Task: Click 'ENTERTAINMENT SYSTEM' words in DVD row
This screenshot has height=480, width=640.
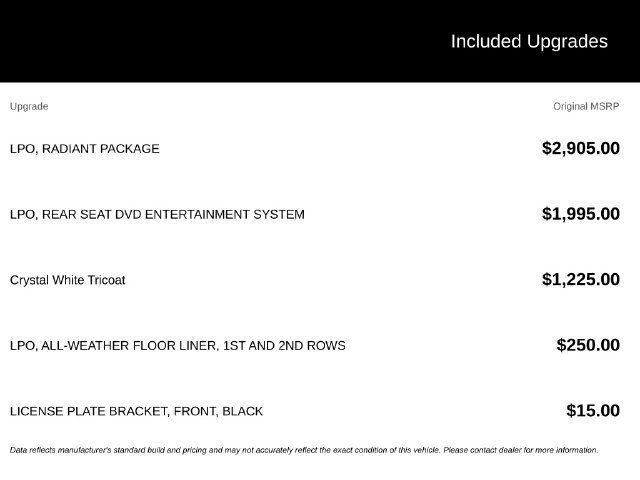Action: click(224, 214)
